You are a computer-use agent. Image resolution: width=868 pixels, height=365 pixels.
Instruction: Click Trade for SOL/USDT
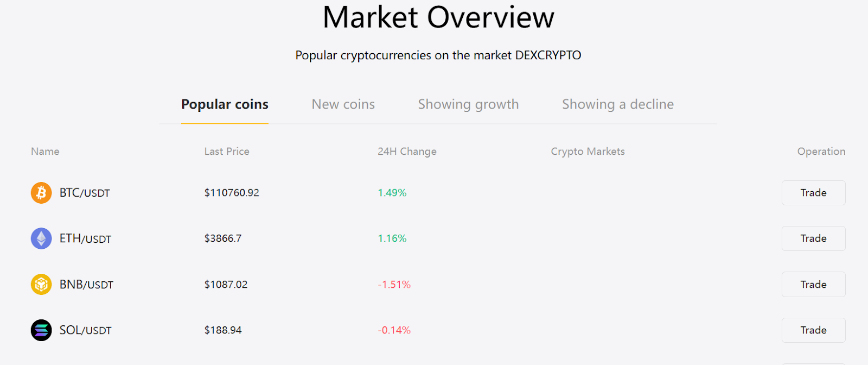tap(813, 330)
